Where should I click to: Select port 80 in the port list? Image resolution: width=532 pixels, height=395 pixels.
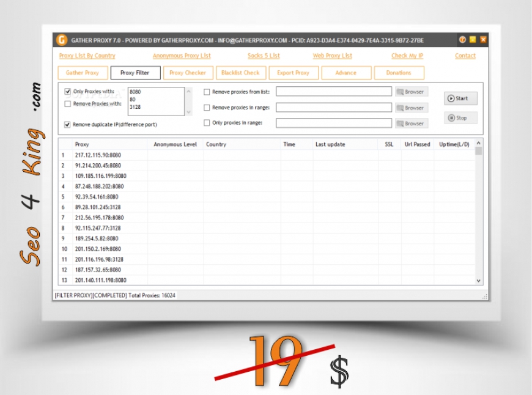click(132, 100)
